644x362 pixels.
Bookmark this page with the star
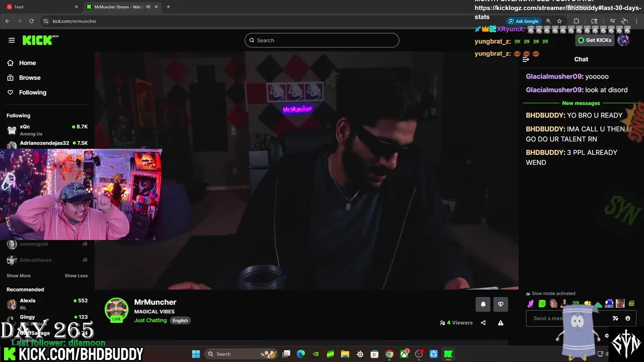click(x=559, y=21)
